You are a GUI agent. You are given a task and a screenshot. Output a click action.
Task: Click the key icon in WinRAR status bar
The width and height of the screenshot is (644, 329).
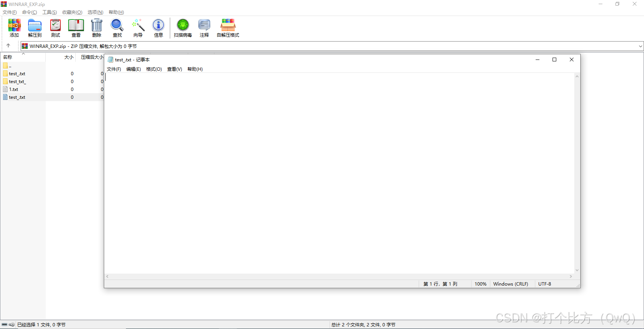coord(12,325)
